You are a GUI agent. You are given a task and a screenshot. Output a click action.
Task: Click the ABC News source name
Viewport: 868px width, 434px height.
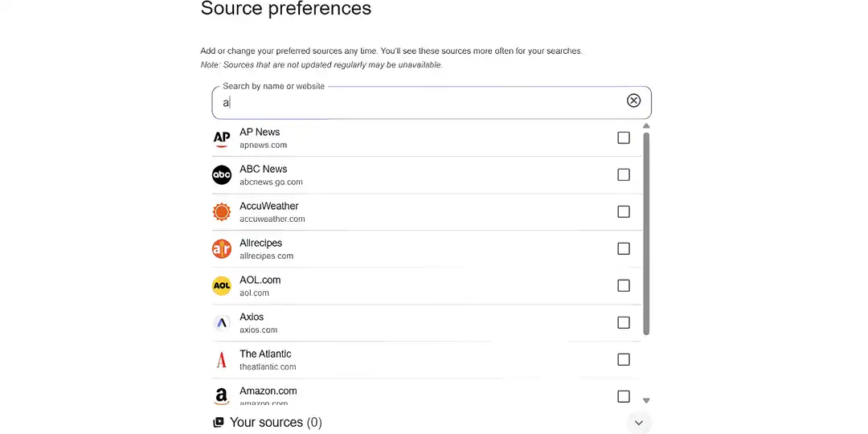[263, 169]
